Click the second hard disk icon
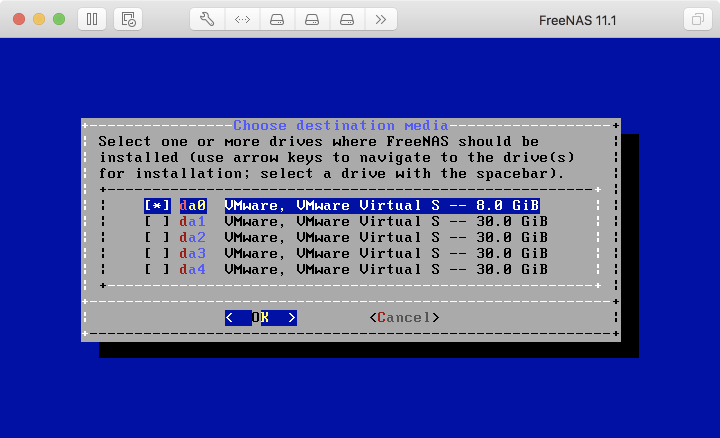 point(312,19)
